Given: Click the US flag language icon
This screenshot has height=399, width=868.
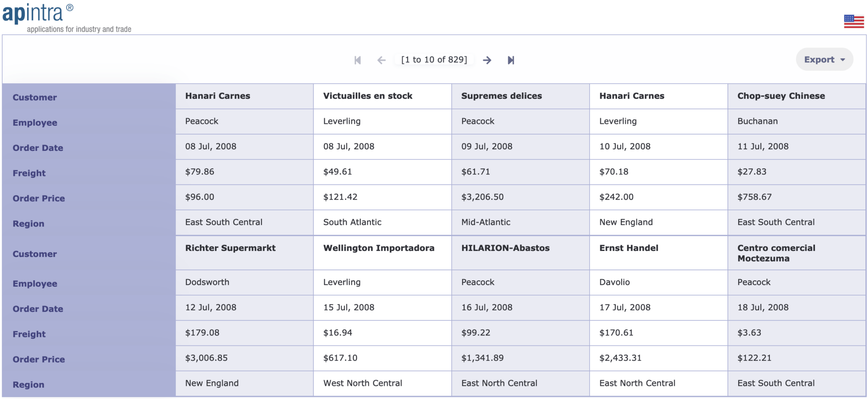Looking at the screenshot, I should [x=854, y=21].
